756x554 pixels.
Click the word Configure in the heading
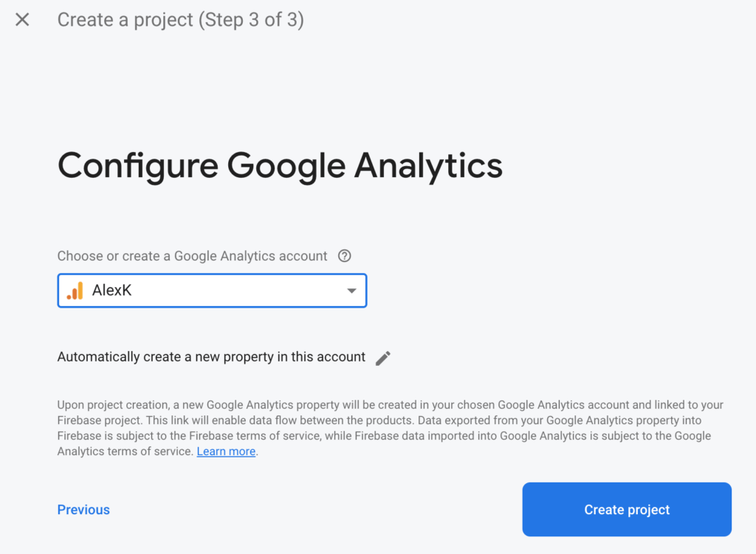(138, 166)
